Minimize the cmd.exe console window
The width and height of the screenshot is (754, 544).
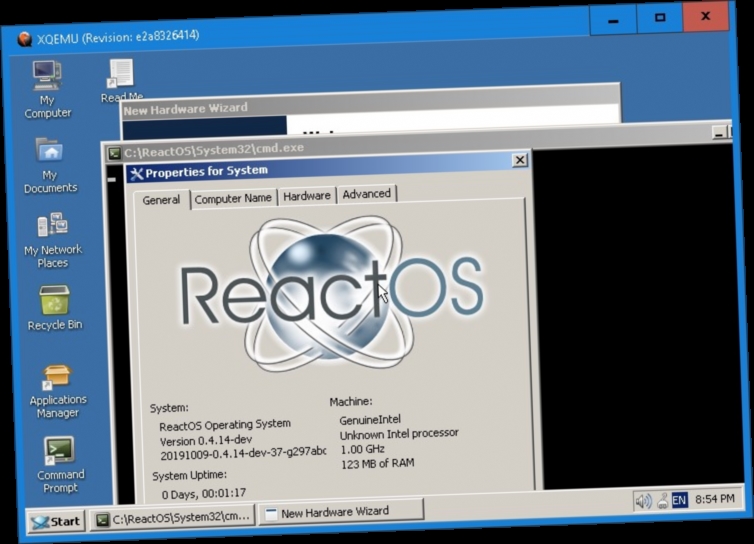point(719,132)
